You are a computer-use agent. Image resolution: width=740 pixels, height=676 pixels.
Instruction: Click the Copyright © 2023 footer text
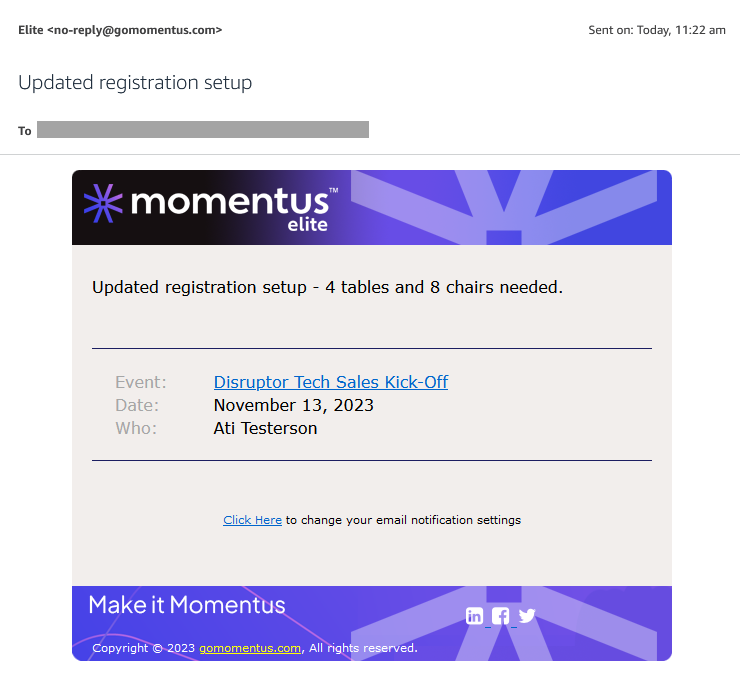click(143, 648)
